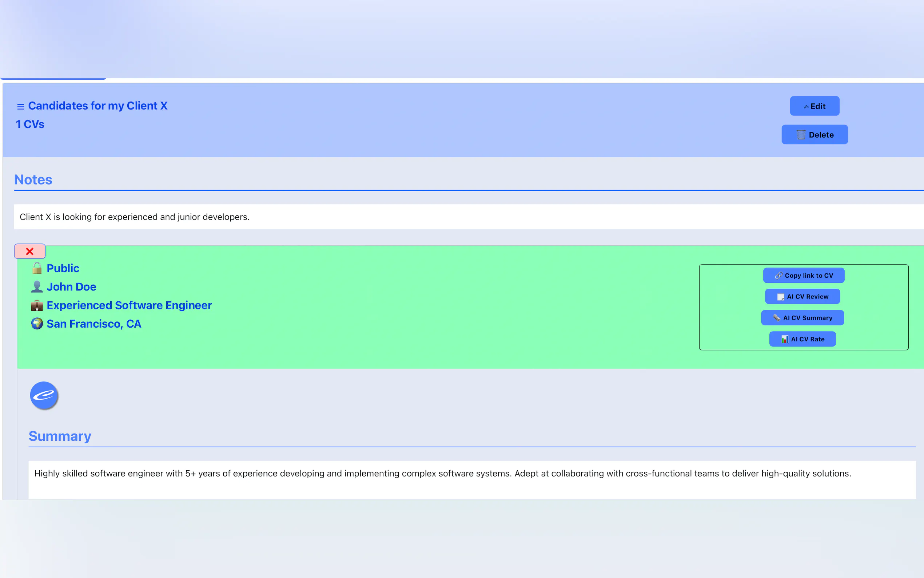Click the round blue logo above Summary
Viewport: 924px width, 578px height.
point(44,395)
